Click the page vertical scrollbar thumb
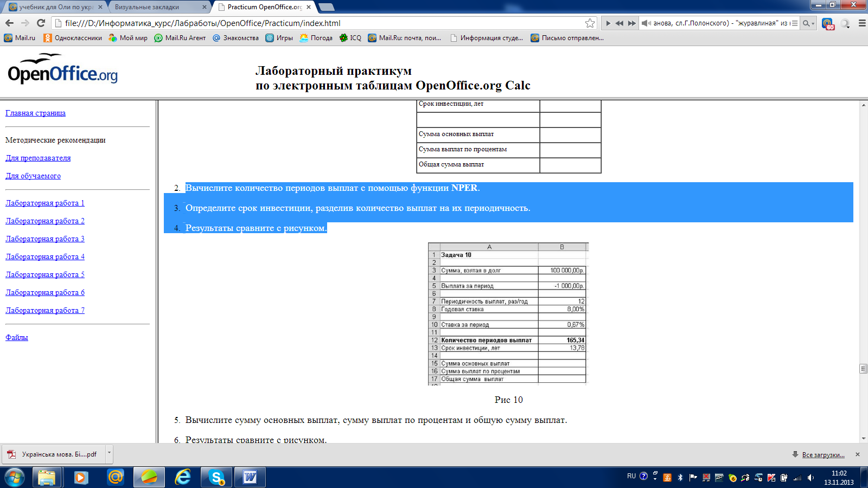Screen dimensions: 868x488 click(863, 369)
